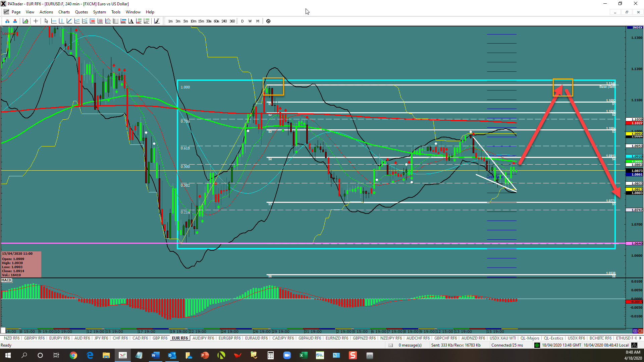Click the INDEX label atop price axis
Viewport: 644px width, 362px height.
click(x=635, y=27)
